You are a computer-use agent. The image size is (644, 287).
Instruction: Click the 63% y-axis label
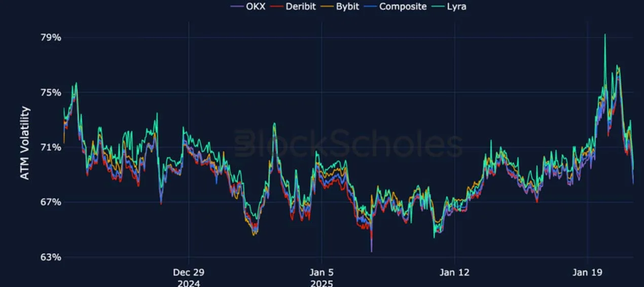tap(51, 257)
